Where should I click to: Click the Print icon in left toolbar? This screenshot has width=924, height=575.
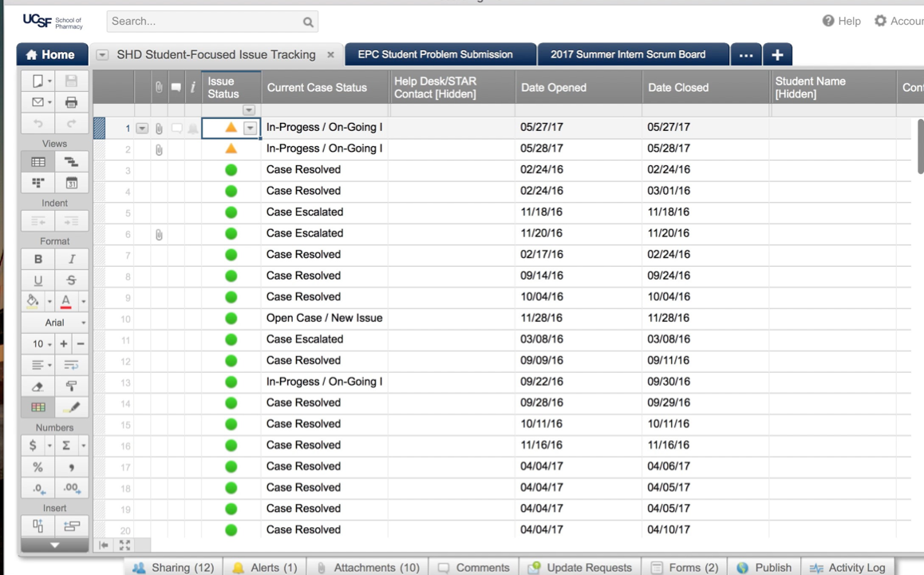[x=71, y=102]
